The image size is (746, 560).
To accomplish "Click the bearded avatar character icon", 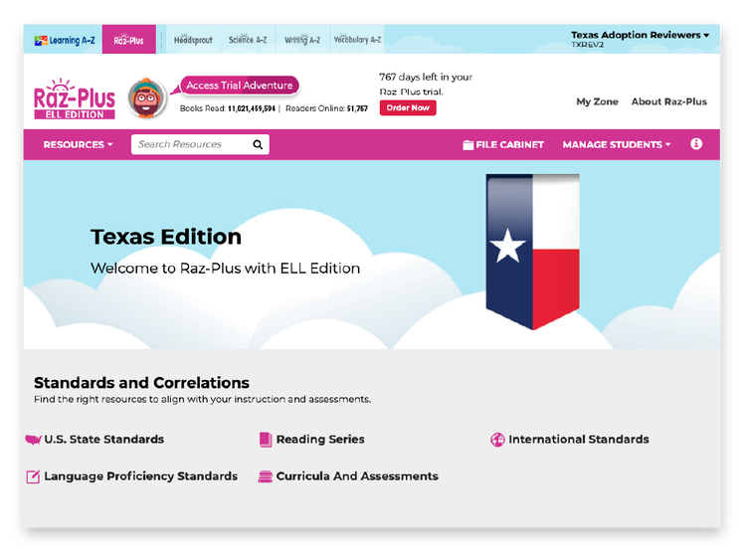I will pyautogui.click(x=147, y=98).
